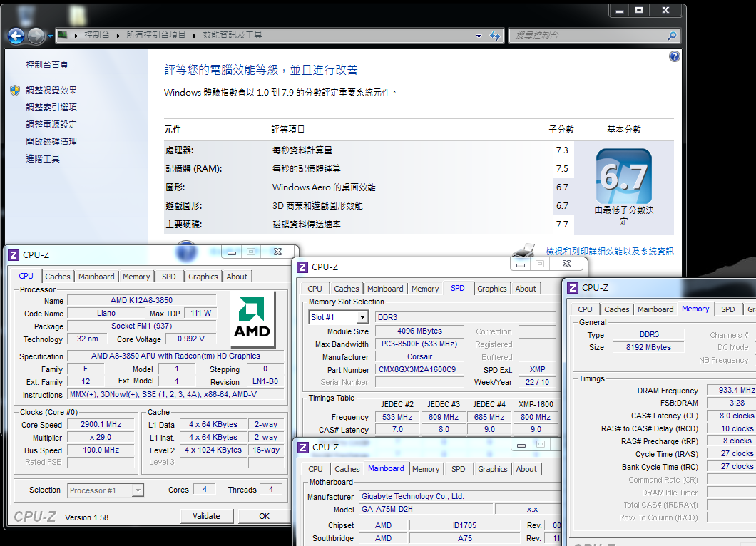Screen dimensions: 756x546
Task: Open 檢視和列印詳細效能以及系統資訊 link
Action: (609, 251)
